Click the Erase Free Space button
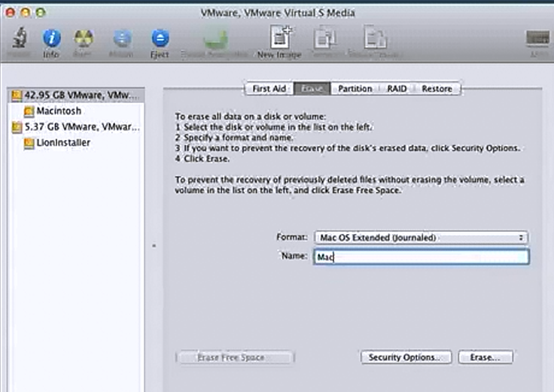 pos(235,357)
